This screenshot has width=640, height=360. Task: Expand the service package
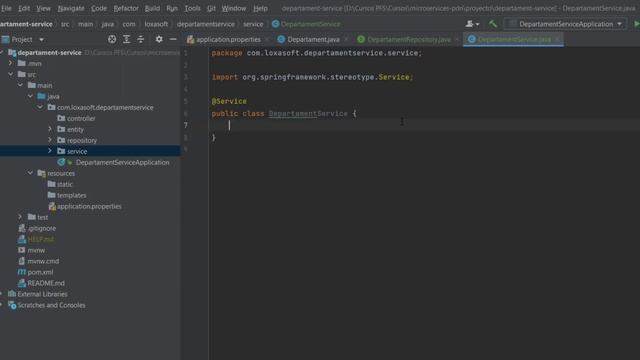tap(50, 151)
